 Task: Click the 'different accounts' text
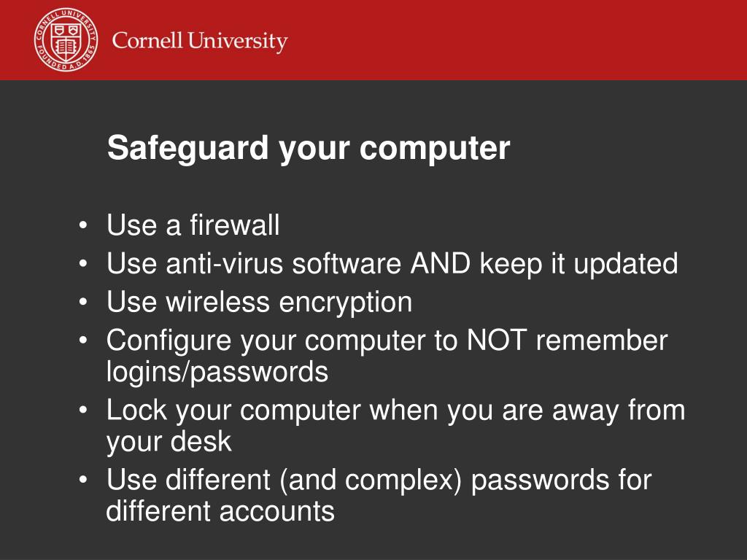(x=220, y=511)
